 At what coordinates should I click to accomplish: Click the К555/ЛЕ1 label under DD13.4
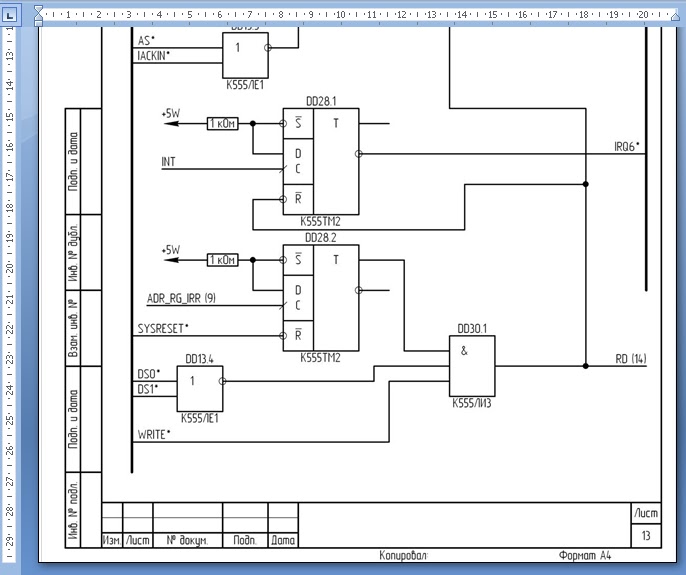(200, 418)
